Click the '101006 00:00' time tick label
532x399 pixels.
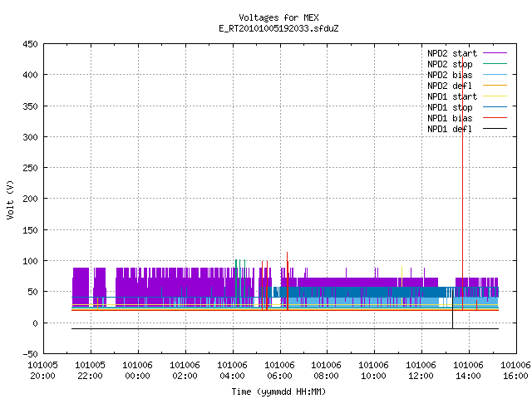pyautogui.click(x=137, y=370)
